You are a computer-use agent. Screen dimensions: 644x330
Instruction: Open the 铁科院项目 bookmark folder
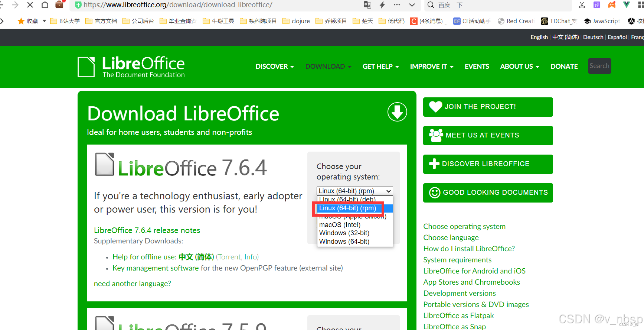coord(258,21)
